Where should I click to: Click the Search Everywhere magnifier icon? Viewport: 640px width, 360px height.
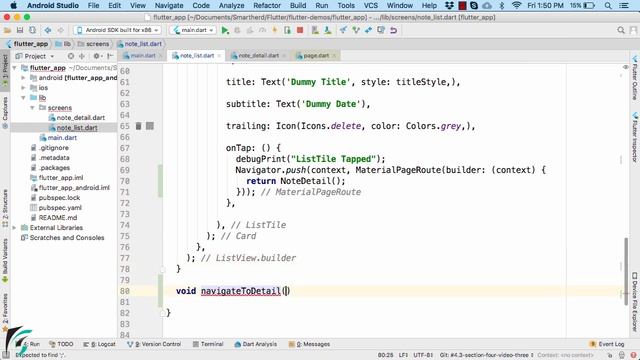tap(621, 30)
